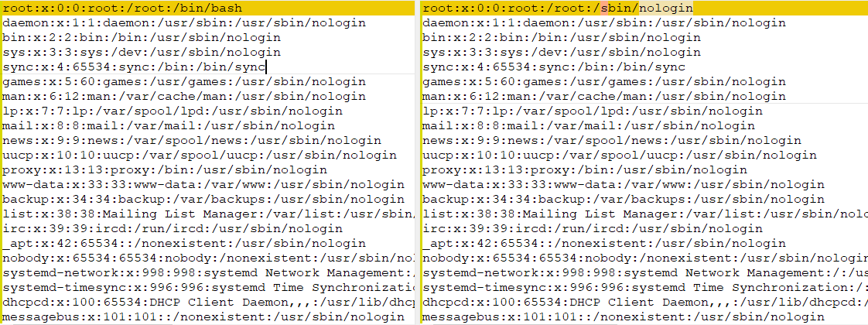Click the systemd Network Management line in left pane
868x325 pixels.
point(208,272)
